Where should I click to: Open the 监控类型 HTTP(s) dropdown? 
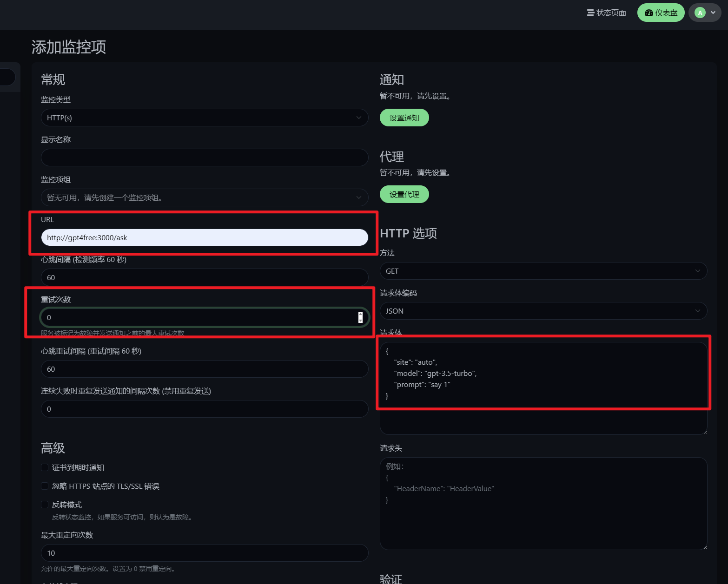(204, 118)
